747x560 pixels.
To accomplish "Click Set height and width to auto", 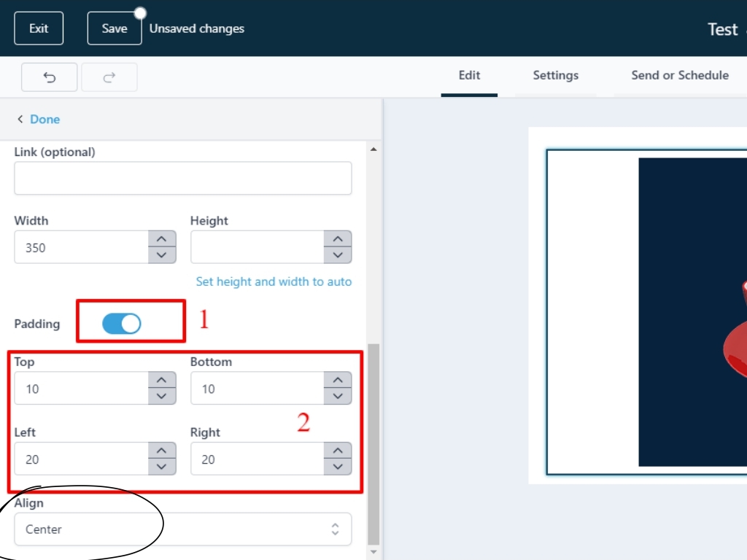I will click(x=274, y=281).
